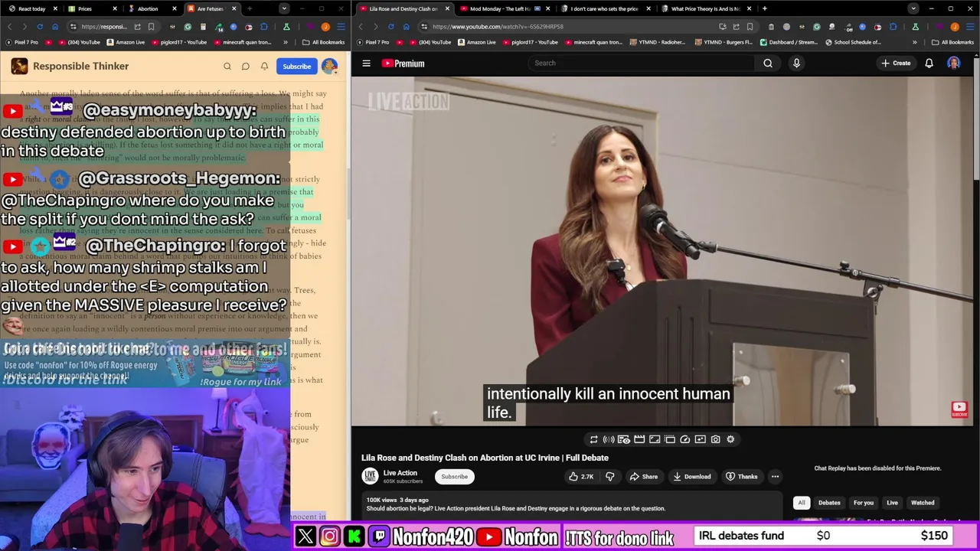Open Substack notification bell

tap(264, 67)
